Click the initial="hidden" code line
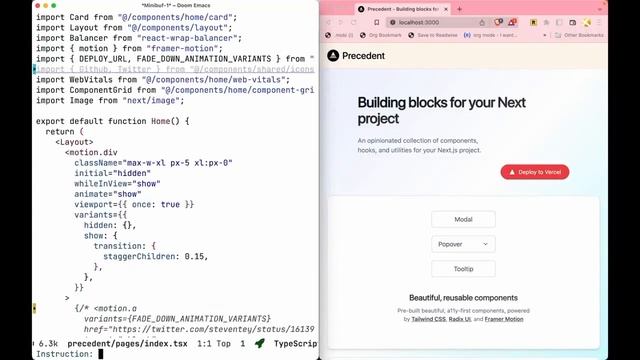This screenshot has height=360, width=640. click(113, 173)
